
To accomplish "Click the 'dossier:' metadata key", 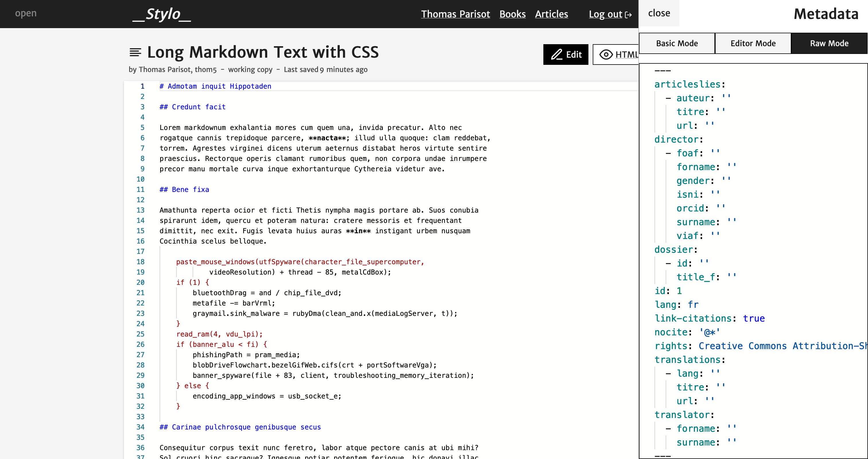I will 676,250.
